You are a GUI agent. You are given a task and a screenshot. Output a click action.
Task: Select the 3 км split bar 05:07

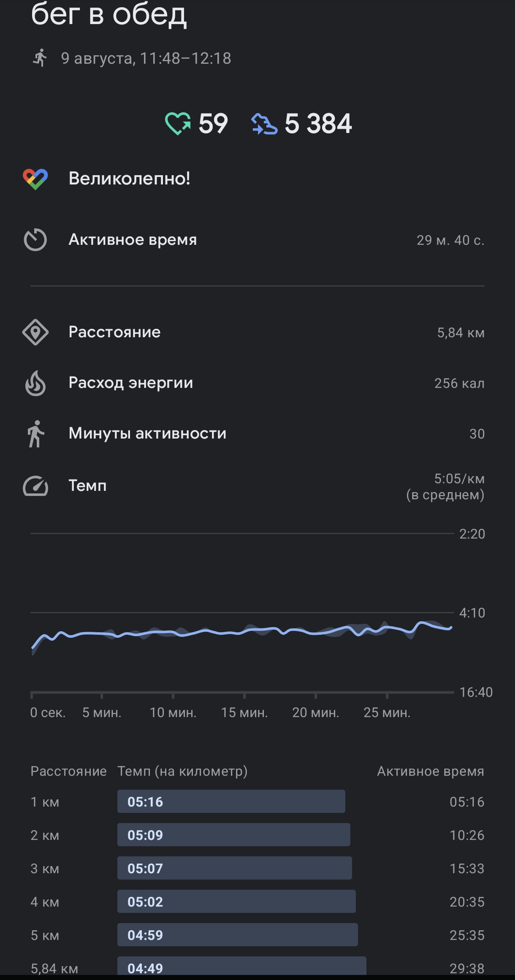pyautogui.click(x=234, y=868)
